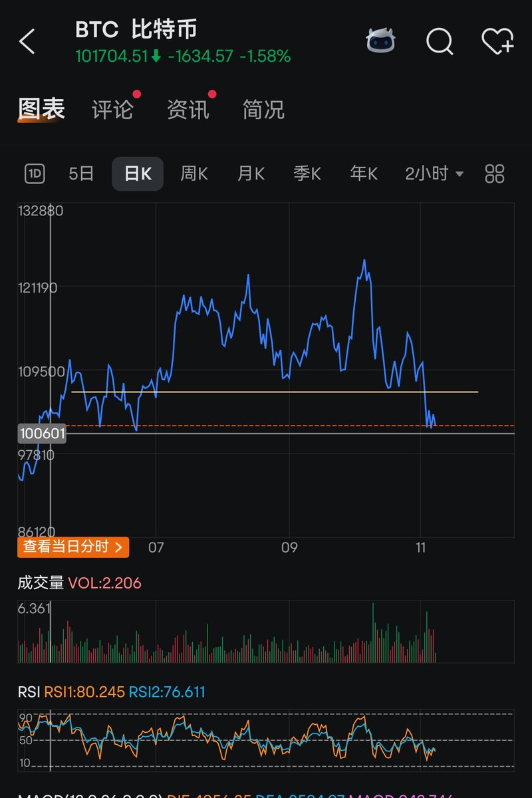Open the 2小时 interval dropdown

434,174
